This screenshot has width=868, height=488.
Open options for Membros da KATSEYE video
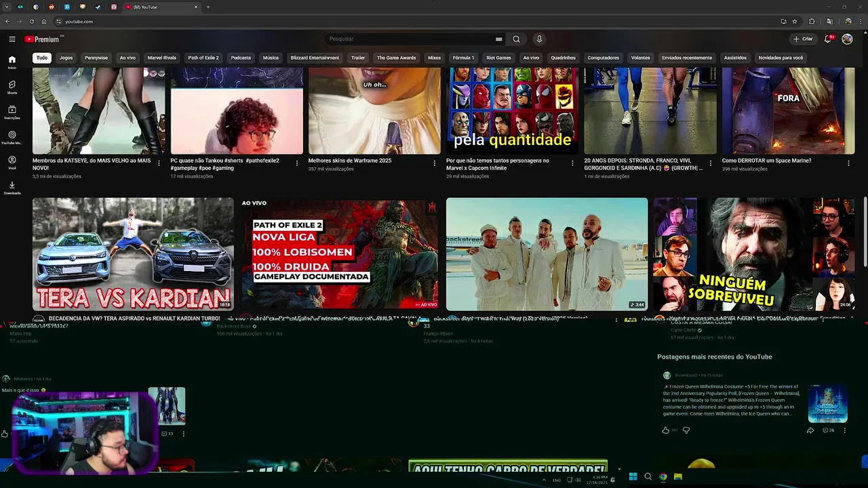[x=159, y=163]
